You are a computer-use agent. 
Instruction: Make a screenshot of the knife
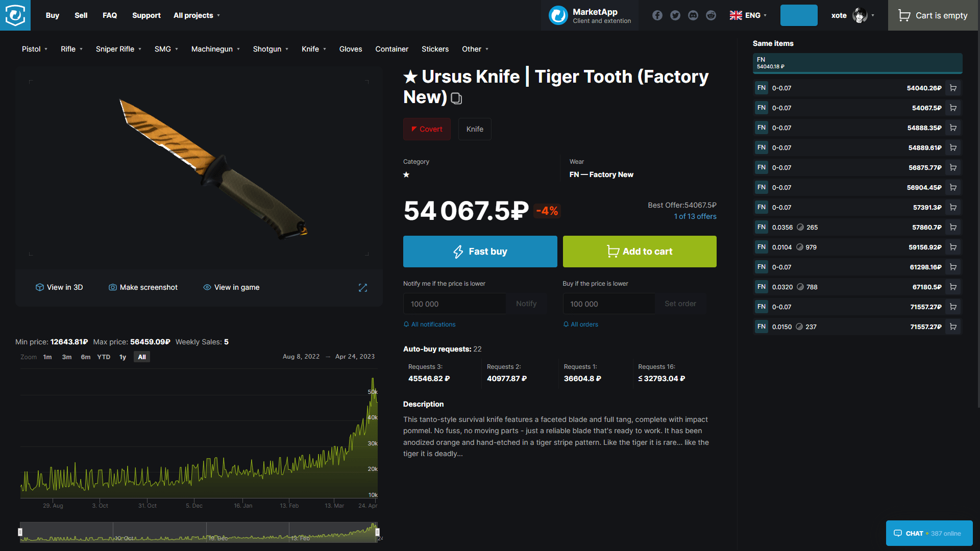pyautogui.click(x=143, y=287)
